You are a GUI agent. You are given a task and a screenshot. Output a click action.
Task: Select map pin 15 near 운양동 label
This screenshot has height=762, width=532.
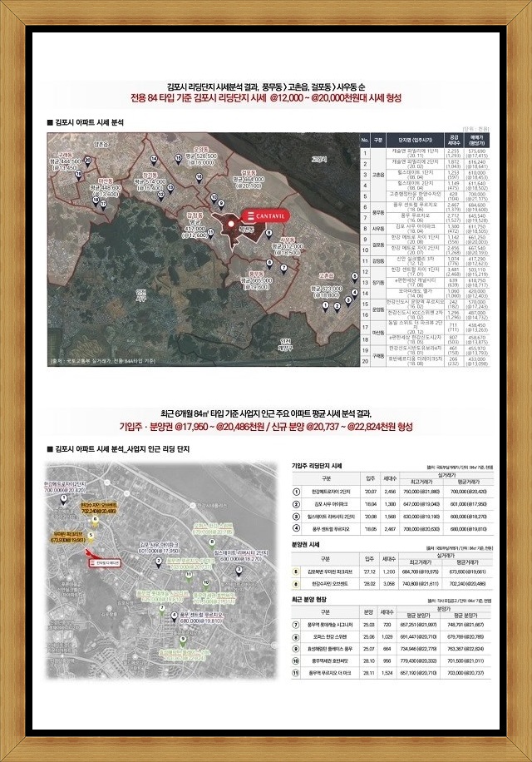pyautogui.click(x=178, y=158)
